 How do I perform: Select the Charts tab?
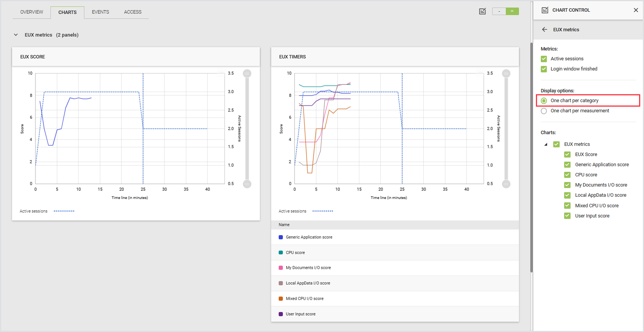[x=67, y=12]
